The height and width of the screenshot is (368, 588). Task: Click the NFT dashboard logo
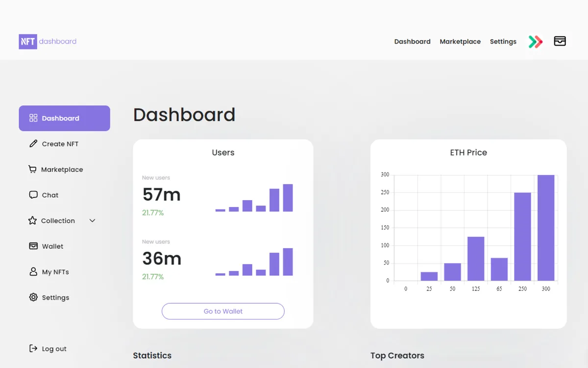coord(48,42)
